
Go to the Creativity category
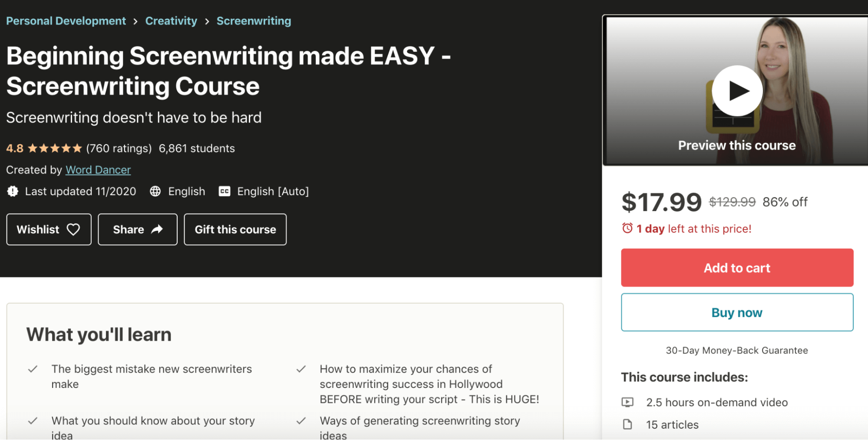[x=171, y=21]
